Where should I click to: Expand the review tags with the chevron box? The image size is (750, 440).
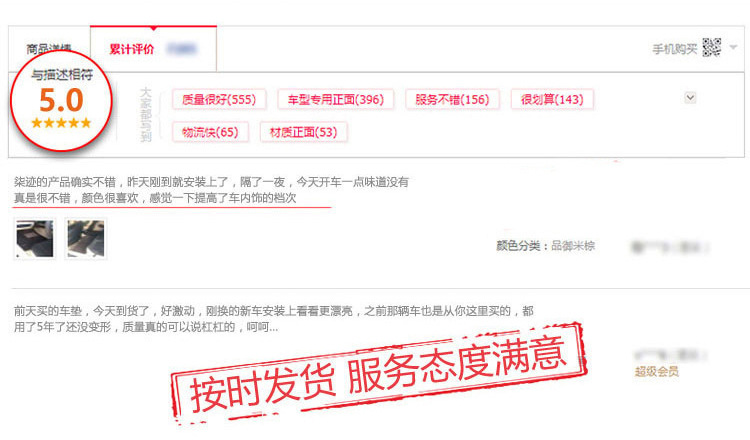click(x=690, y=98)
